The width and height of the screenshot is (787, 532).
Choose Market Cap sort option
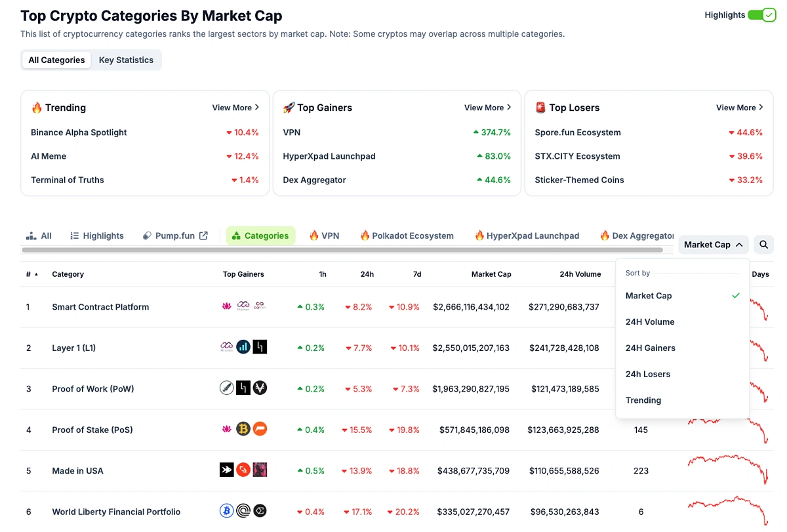pyautogui.click(x=682, y=296)
